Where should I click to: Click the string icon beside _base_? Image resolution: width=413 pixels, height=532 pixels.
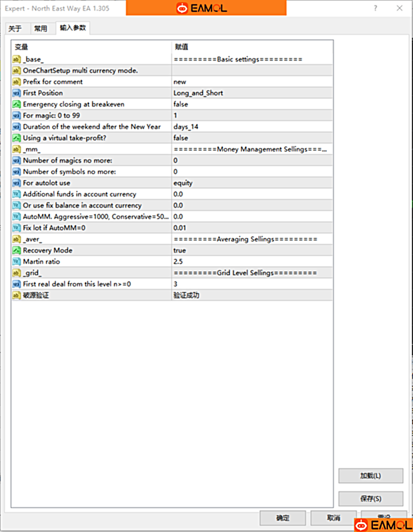(x=17, y=59)
